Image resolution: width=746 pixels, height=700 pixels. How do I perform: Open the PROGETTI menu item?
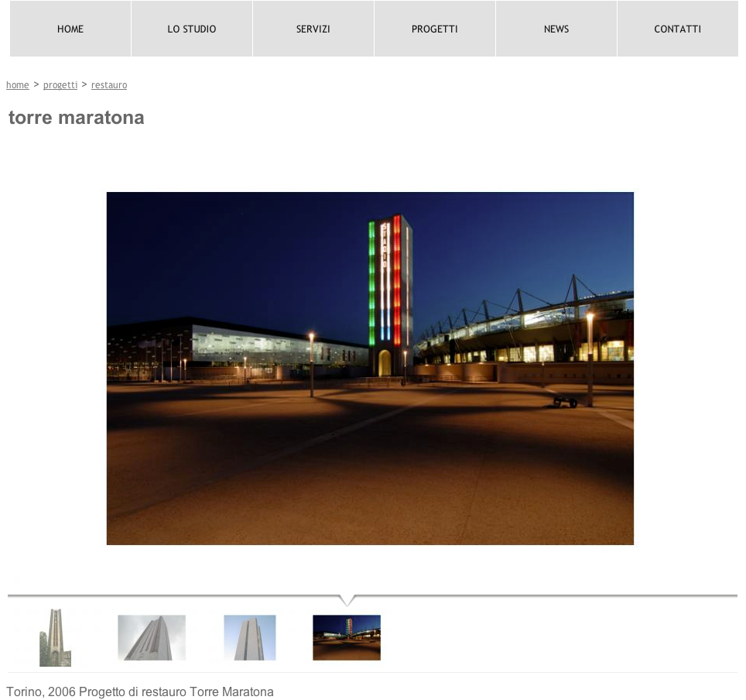(x=435, y=29)
